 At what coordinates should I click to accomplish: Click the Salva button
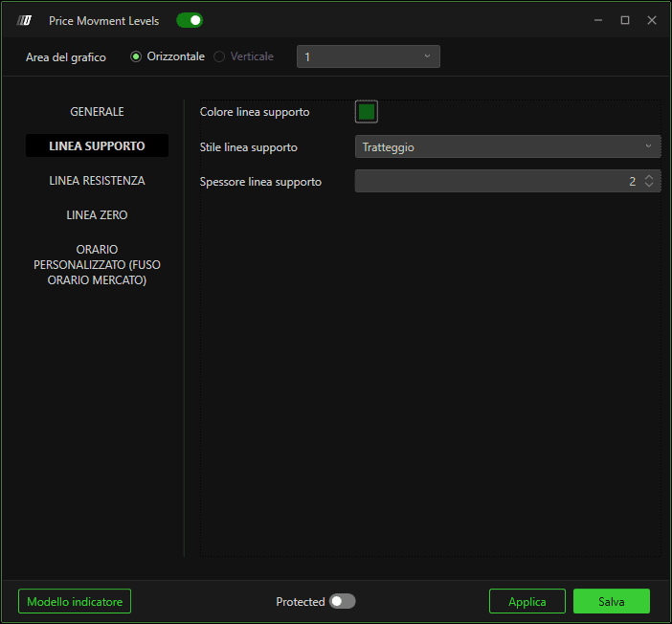[x=612, y=601]
